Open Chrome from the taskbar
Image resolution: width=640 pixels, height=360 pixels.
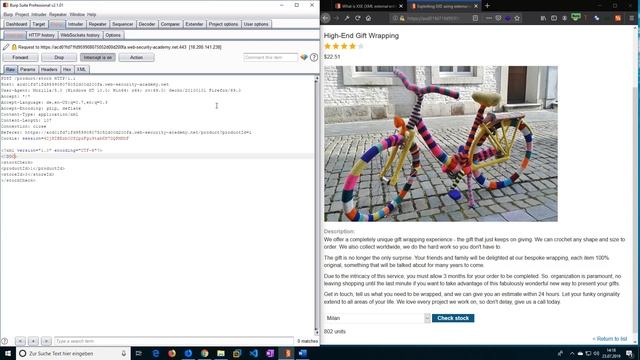(x=204, y=353)
